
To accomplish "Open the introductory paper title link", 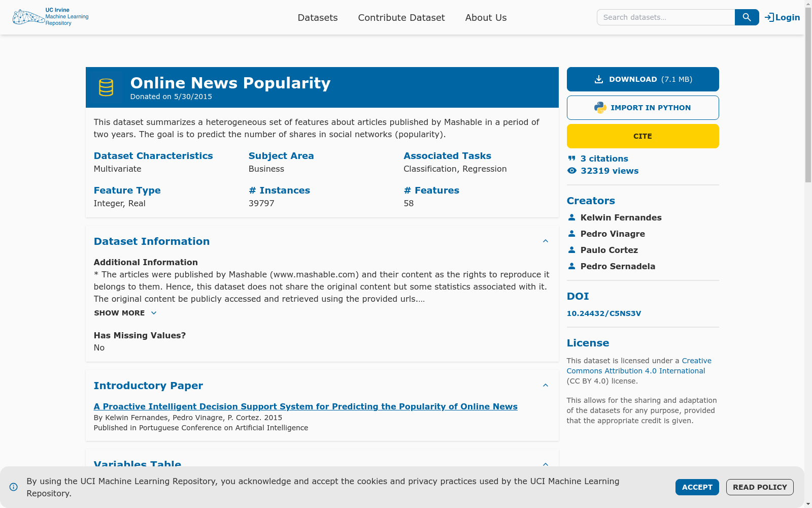I will pyautogui.click(x=306, y=406).
